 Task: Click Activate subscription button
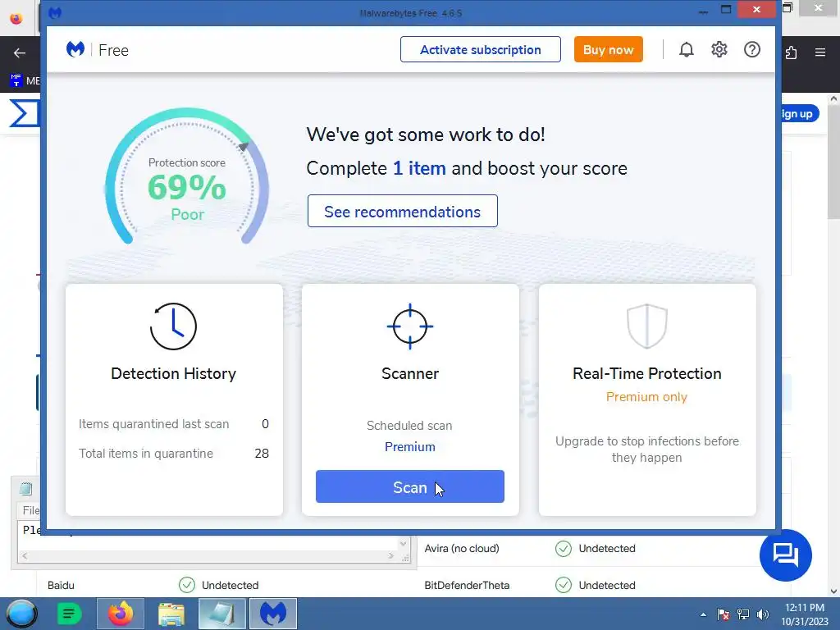pos(481,49)
